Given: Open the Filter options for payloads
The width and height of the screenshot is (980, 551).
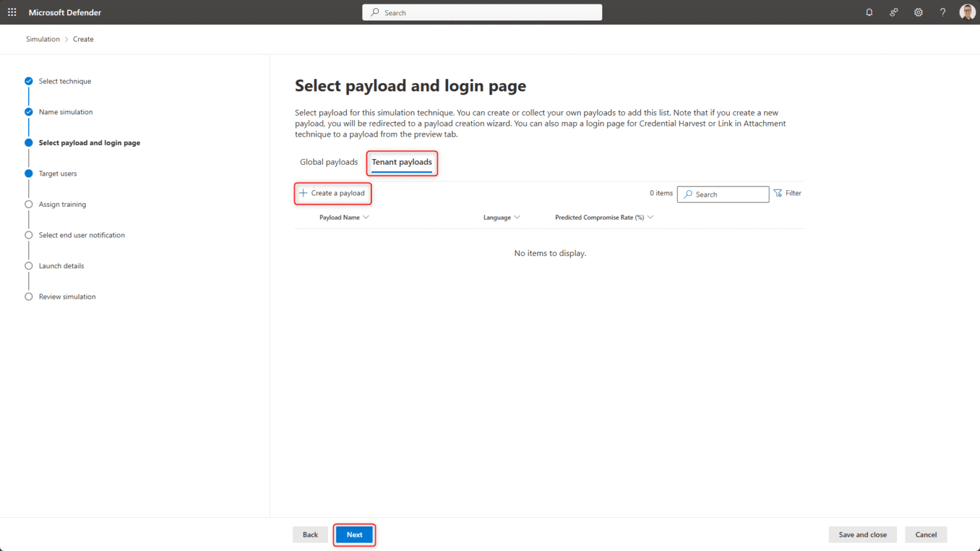Looking at the screenshot, I should click(x=787, y=193).
